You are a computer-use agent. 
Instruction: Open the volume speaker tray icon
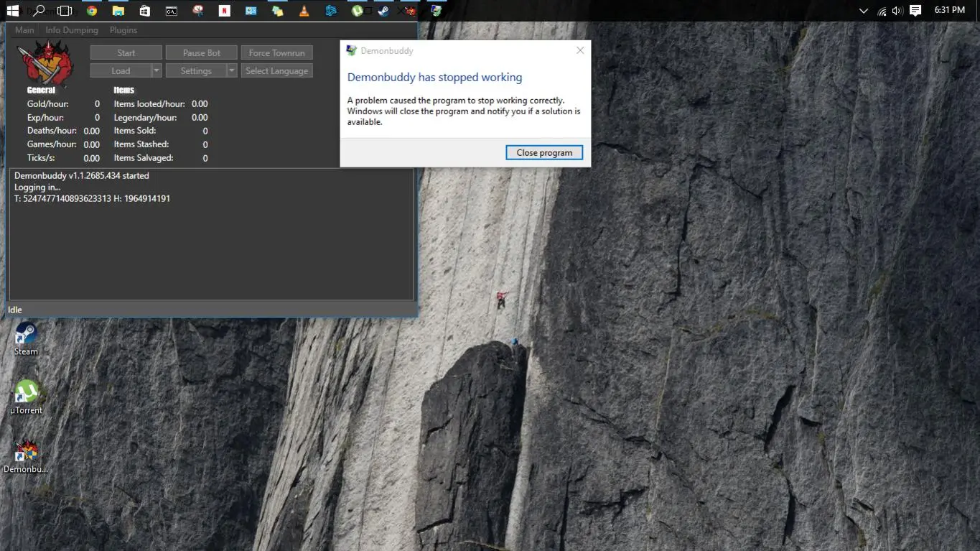(897, 11)
